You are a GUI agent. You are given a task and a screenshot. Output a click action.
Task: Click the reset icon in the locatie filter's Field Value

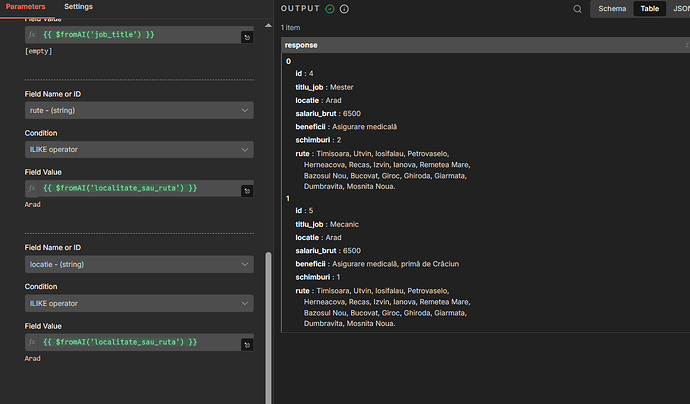[x=246, y=344]
